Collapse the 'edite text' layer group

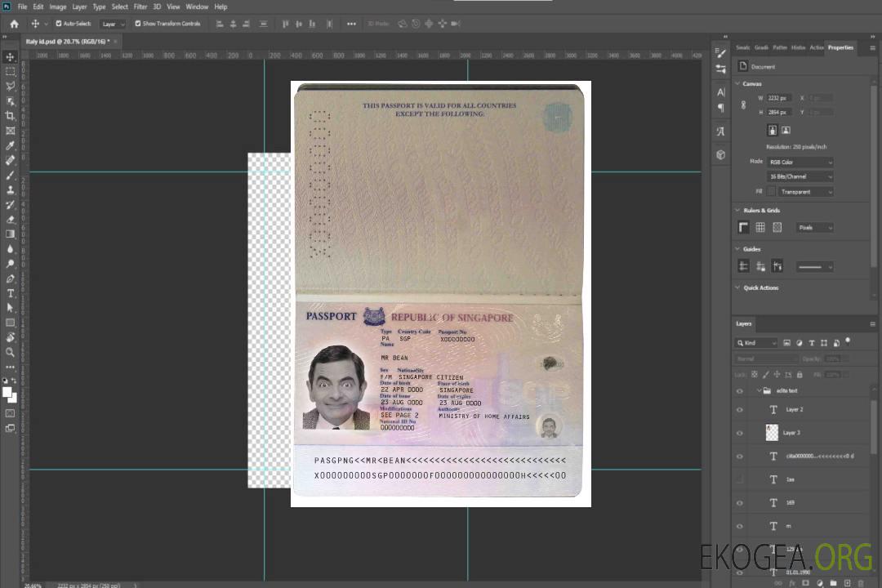[x=759, y=390]
